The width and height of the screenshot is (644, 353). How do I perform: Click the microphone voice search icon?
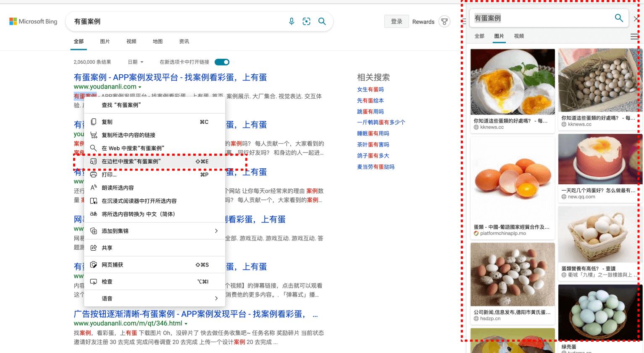click(x=292, y=21)
